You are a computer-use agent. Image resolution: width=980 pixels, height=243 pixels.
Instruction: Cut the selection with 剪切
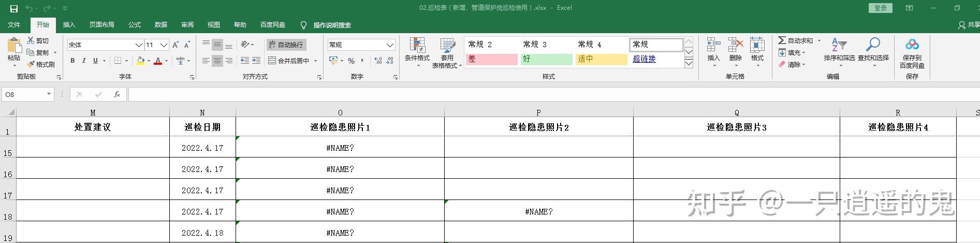[38, 40]
